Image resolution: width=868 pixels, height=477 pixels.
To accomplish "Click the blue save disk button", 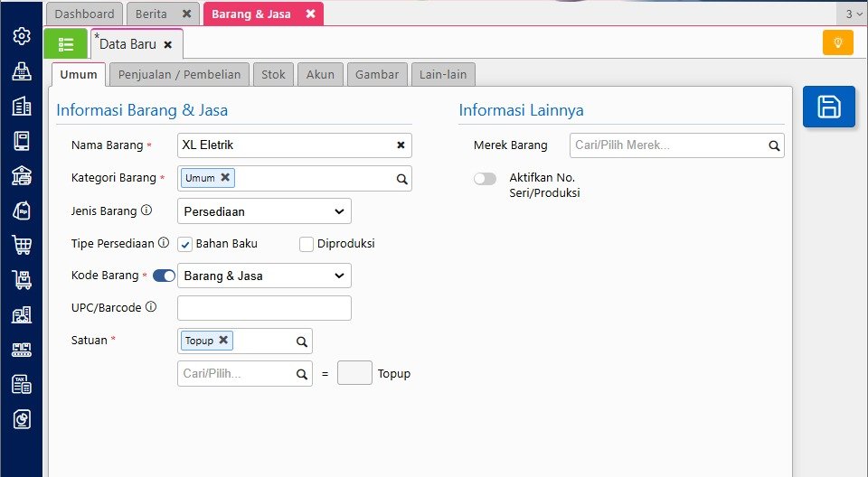I will coord(828,107).
